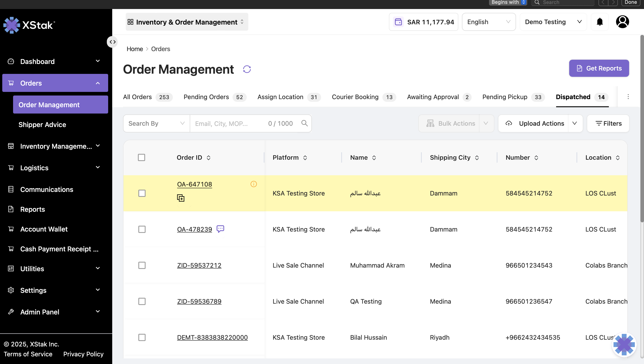
Task: Click the search magnifier icon in search field
Action: 304,123
